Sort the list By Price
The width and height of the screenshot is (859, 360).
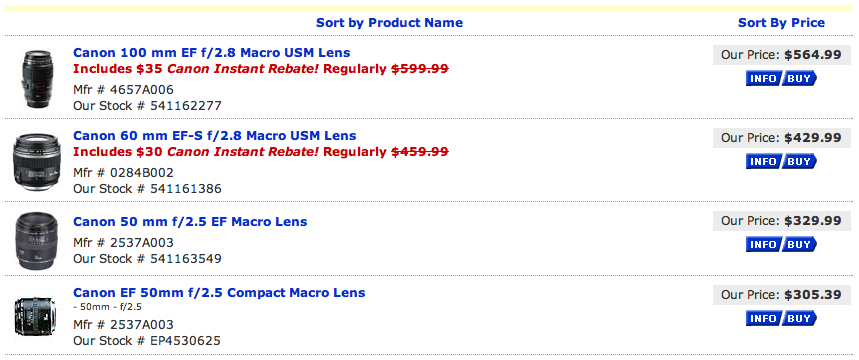(781, 23)
